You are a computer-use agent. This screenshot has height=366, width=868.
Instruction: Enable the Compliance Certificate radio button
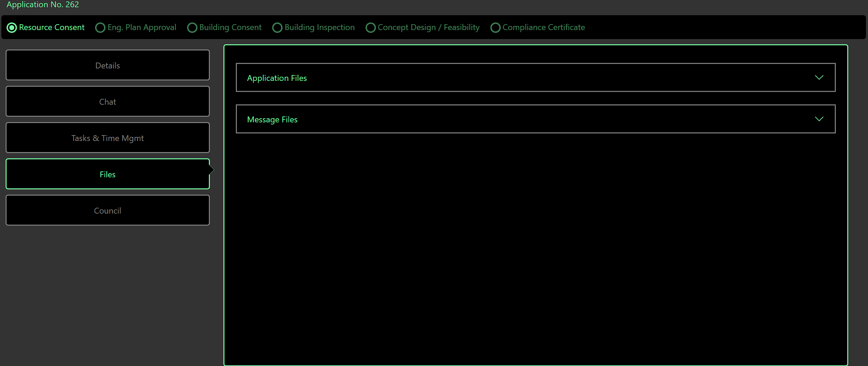[495, 28]
